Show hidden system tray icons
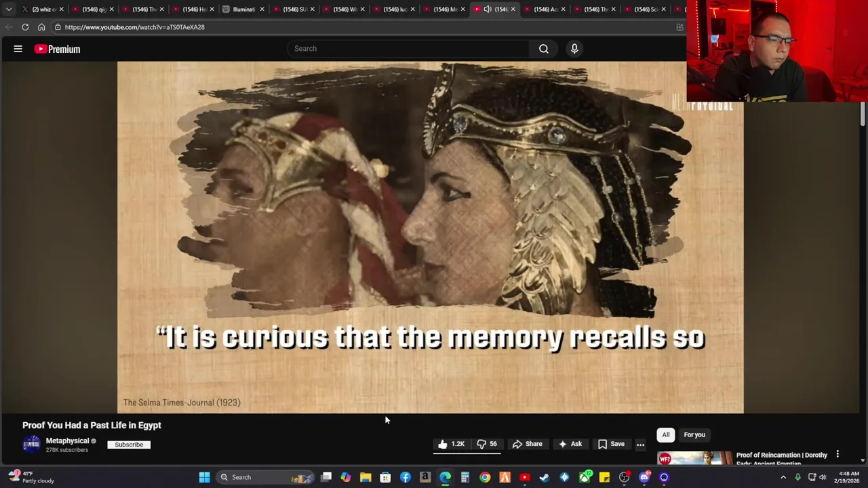 pyautogui.click(x=783, y=477)
